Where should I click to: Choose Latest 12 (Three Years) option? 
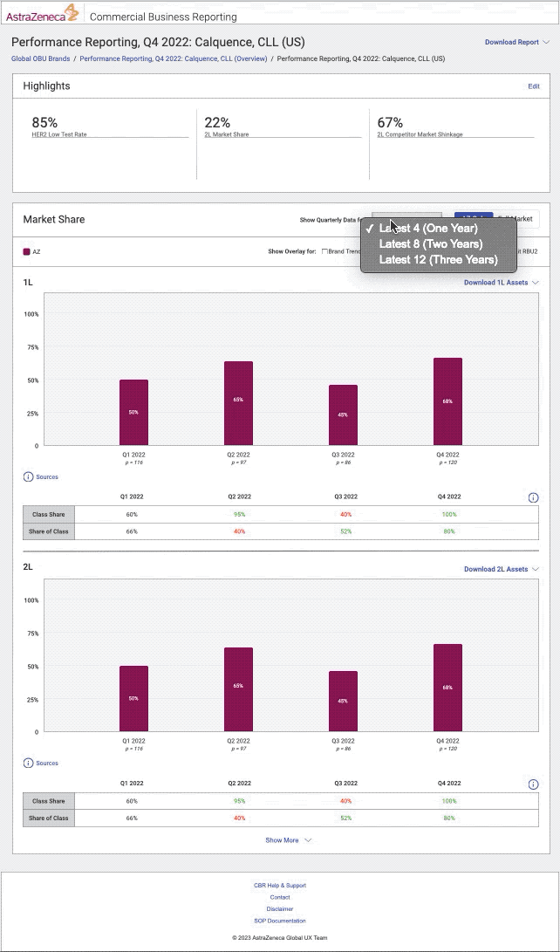click(x=438, y=260)
